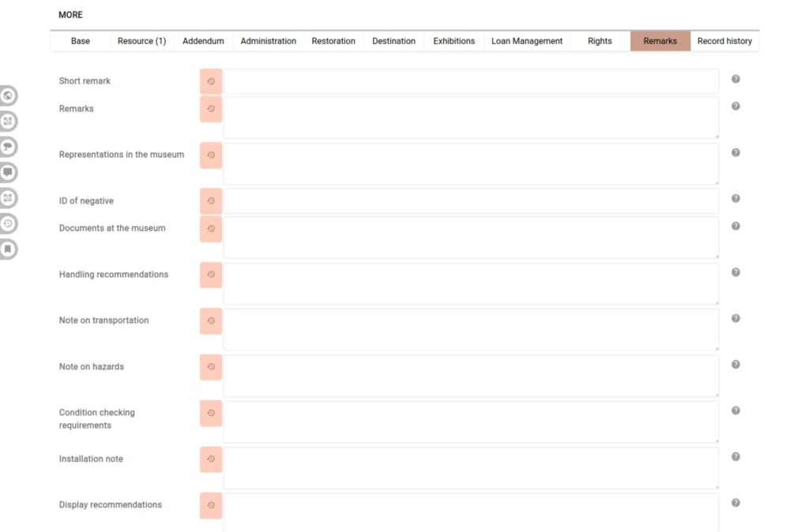Click the 'Short remark' label
The height and width of the screenshot is (532, 809).
click(x=85, y=81)
